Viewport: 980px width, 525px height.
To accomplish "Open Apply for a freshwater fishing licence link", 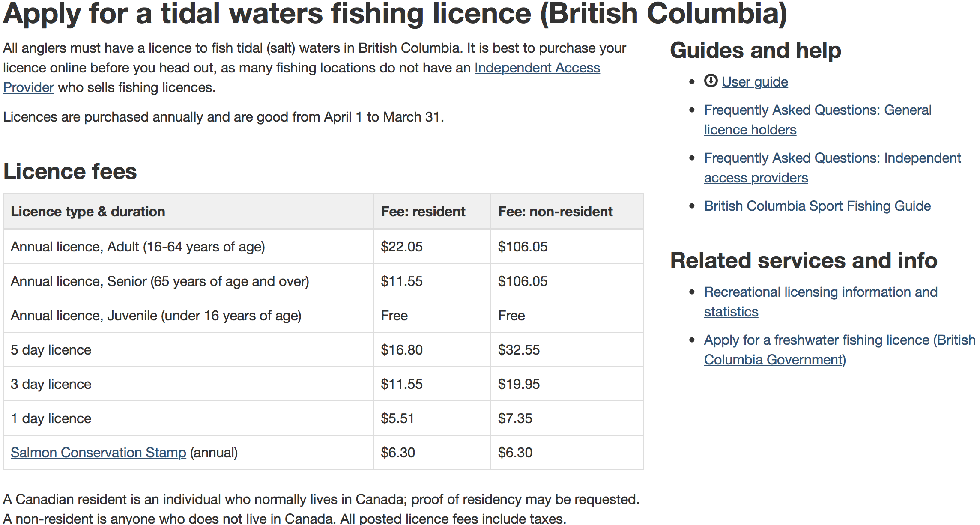I will (x=840, y=350).
